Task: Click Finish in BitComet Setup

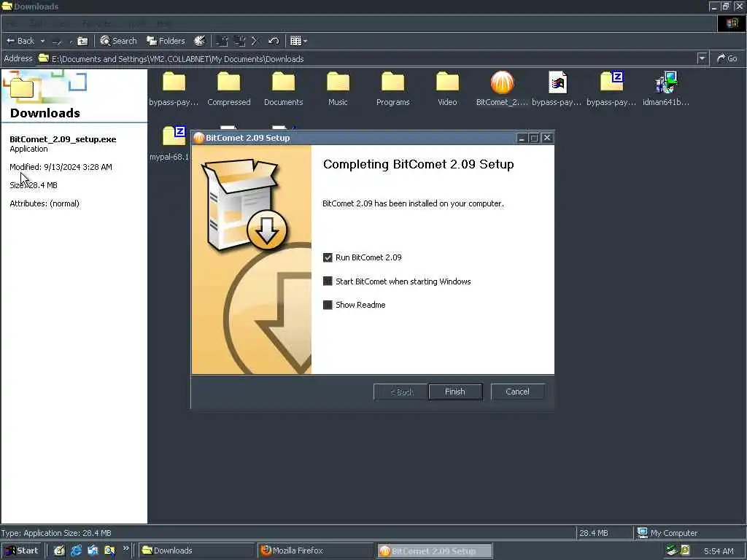Action: [x=455, y=392]
